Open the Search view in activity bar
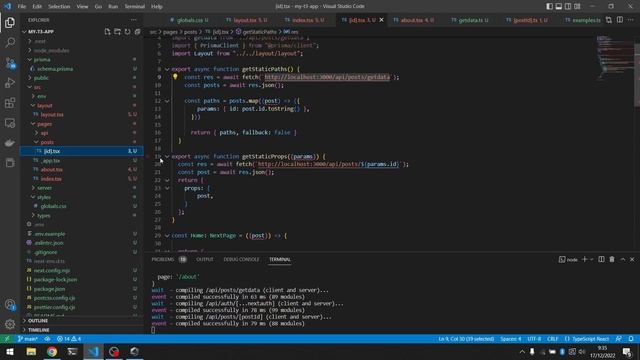Image resolution: width=640 pixels, height=360 pixels. [10, 42]
